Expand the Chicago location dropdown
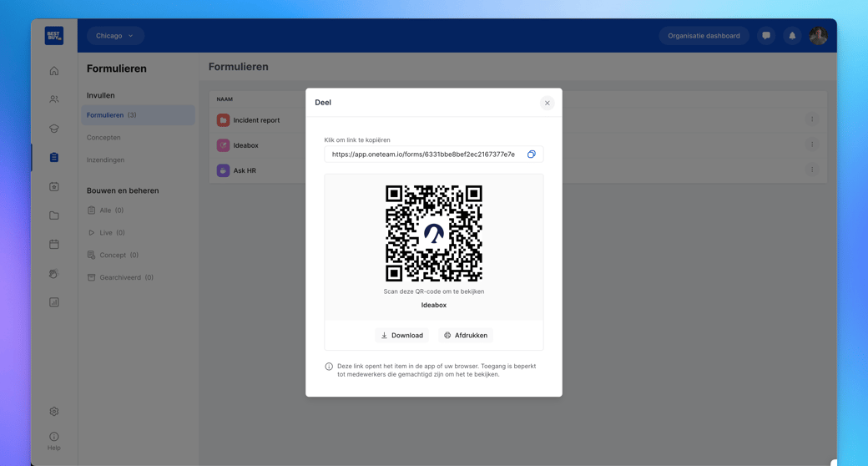868x466 pixels. 115,35
